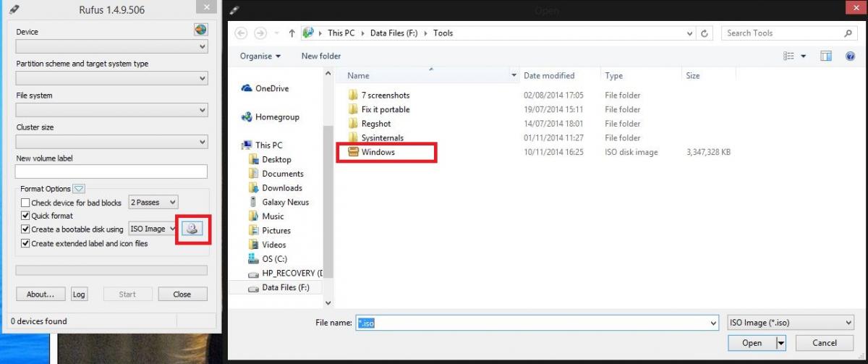This screenshot has height=364, width=868.
Task: Go back in the Open dialog
Action: pyautogui.click(x=241, y=33)
